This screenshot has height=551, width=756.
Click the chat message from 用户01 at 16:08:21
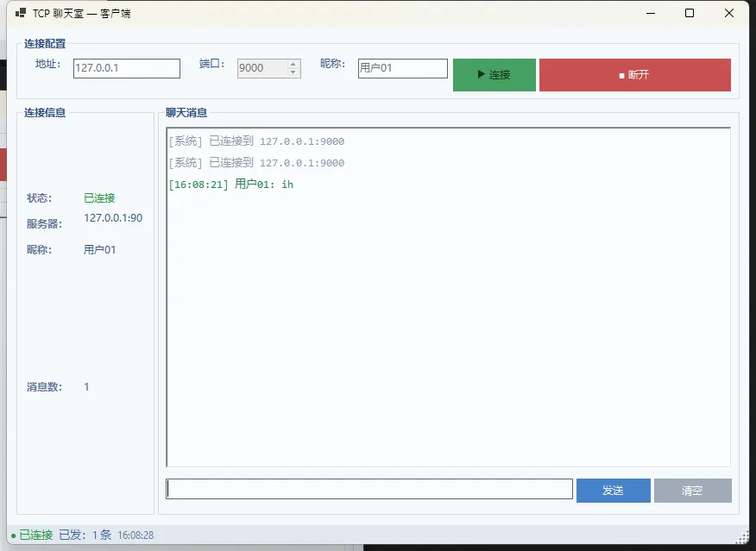(231, 185)
